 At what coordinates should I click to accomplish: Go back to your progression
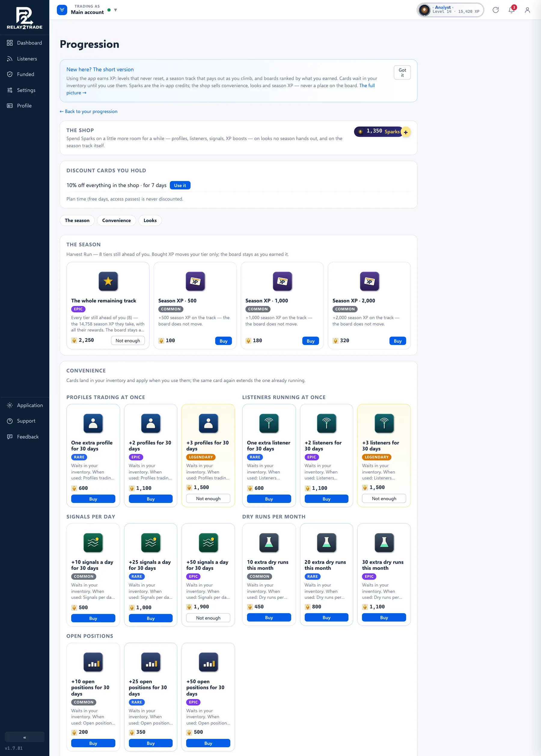89,112
